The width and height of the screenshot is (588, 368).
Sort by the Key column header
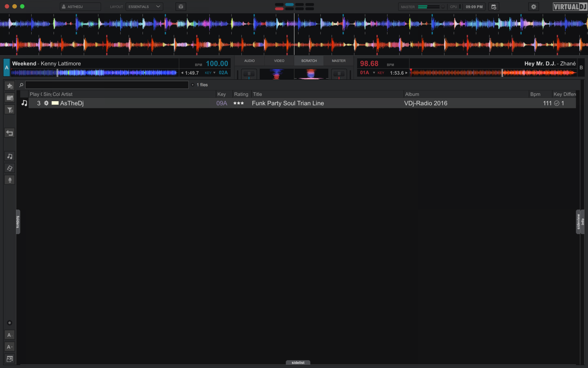(224, 94)
